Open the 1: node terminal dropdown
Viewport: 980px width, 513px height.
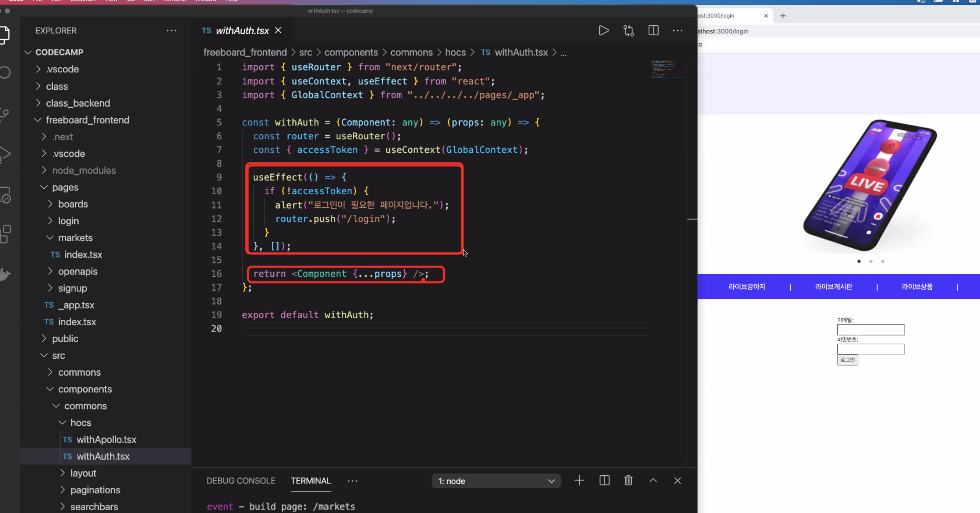[496, 481]
